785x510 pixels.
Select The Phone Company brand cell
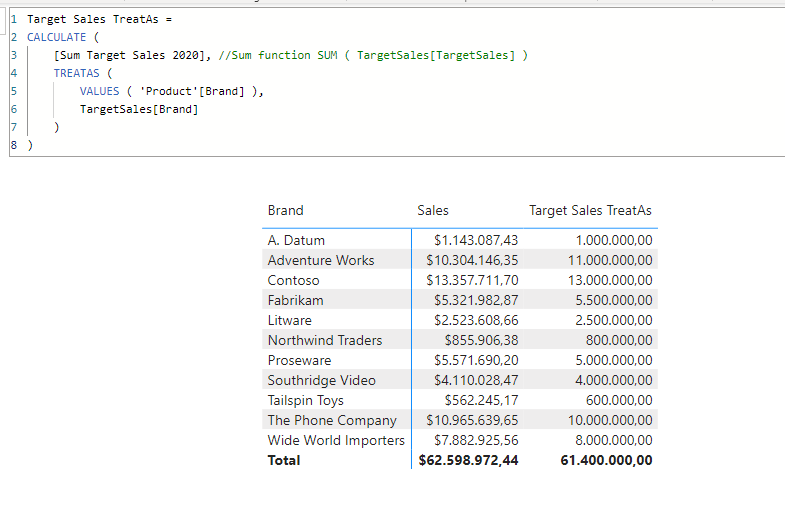[332, 420]
